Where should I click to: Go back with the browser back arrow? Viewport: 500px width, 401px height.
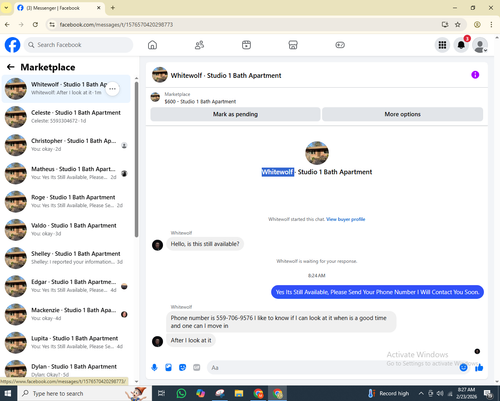point(7,24)
